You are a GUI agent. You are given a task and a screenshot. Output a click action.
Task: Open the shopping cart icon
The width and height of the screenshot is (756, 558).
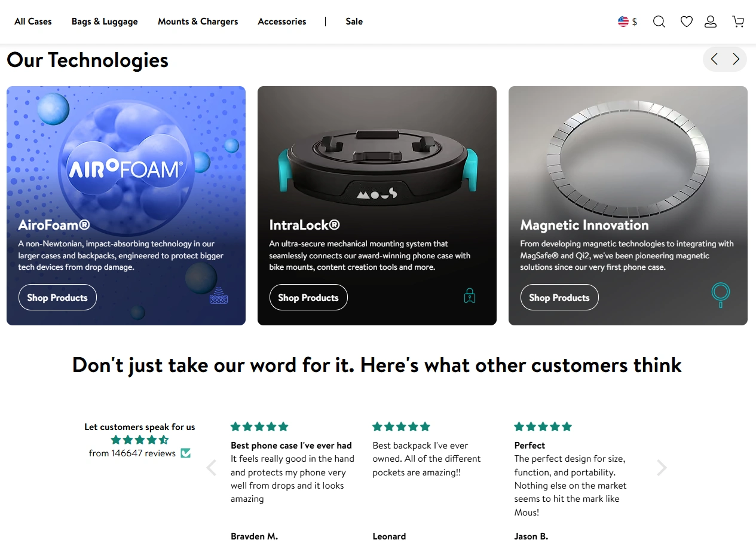(x=739, y=22)
